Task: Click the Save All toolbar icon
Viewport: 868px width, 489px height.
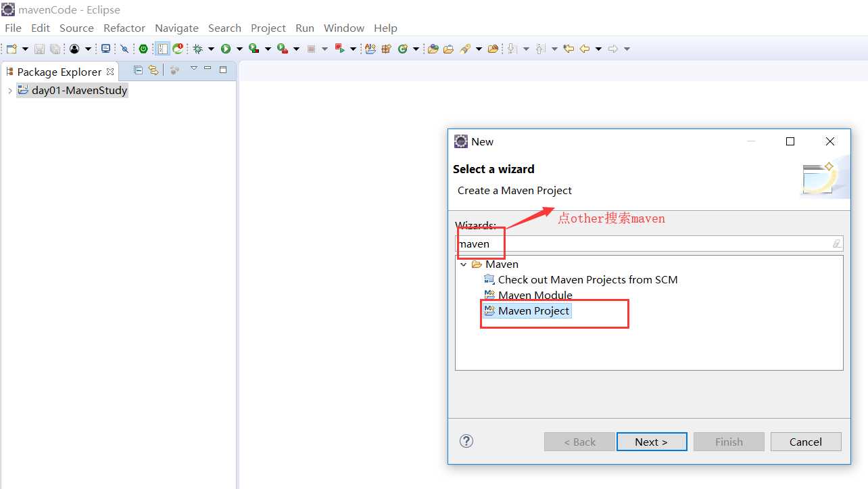Action: tap(55, 49)
